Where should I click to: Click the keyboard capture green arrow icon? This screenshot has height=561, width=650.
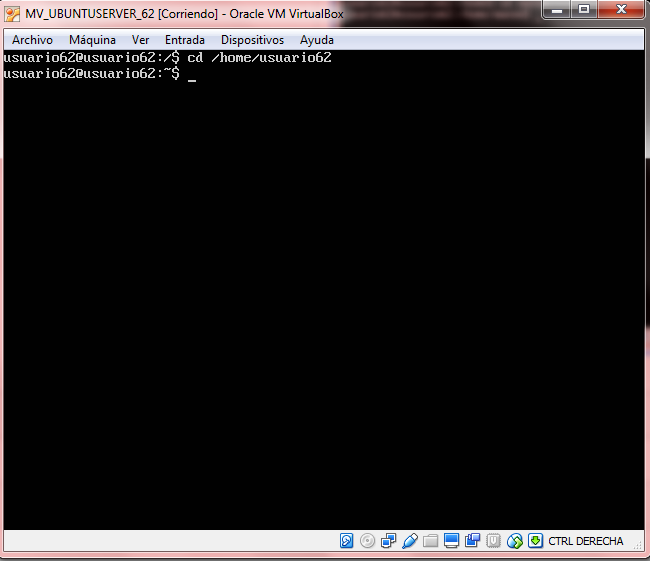[x=535, y=541]
